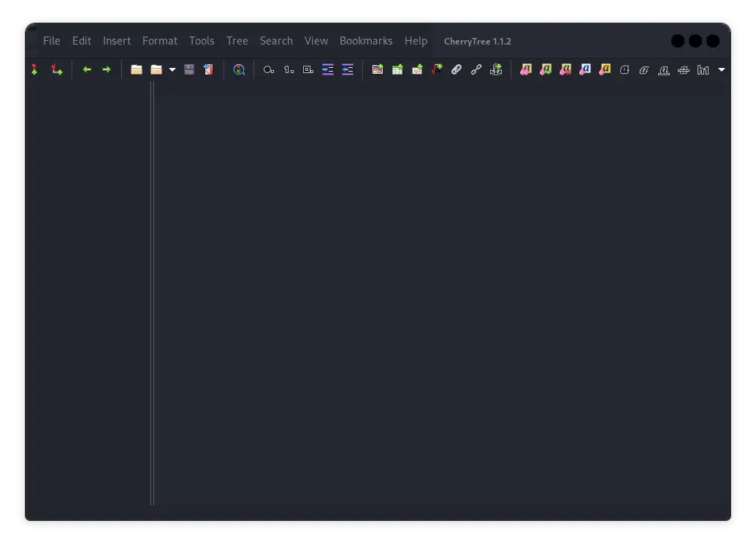Open the recent documents dropdown arrow
The image size is (756, 548).
point(172,70)
